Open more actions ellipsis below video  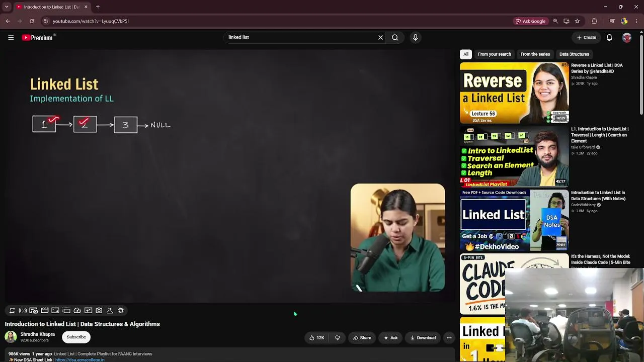coord(449,338)
